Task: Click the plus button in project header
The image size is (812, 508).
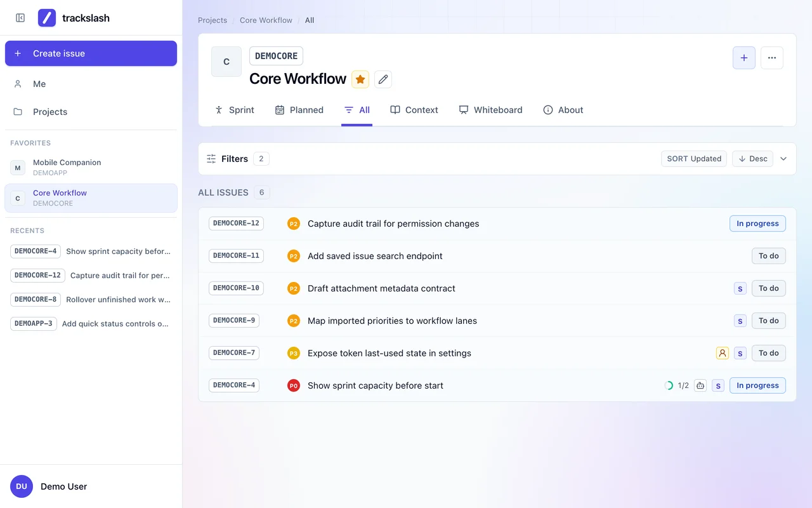Action: coord(744,58)
